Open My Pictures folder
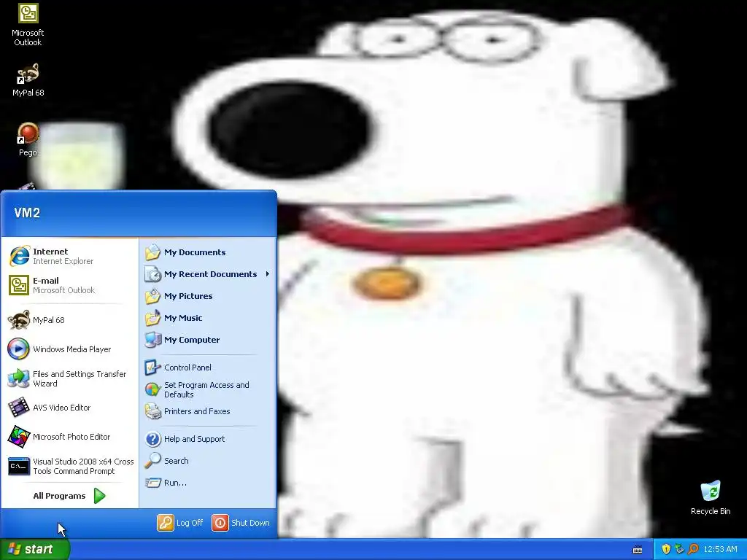747x560 pixels. point(208,296)
